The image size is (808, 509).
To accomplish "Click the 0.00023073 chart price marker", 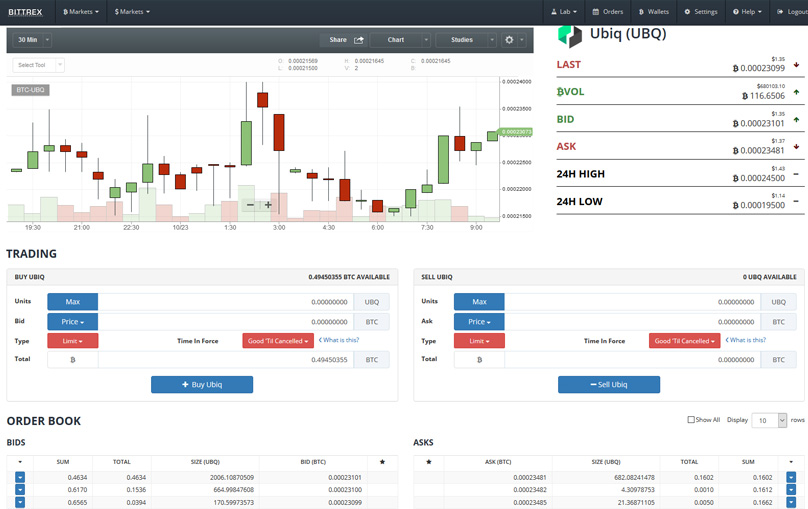I will 516,132.
